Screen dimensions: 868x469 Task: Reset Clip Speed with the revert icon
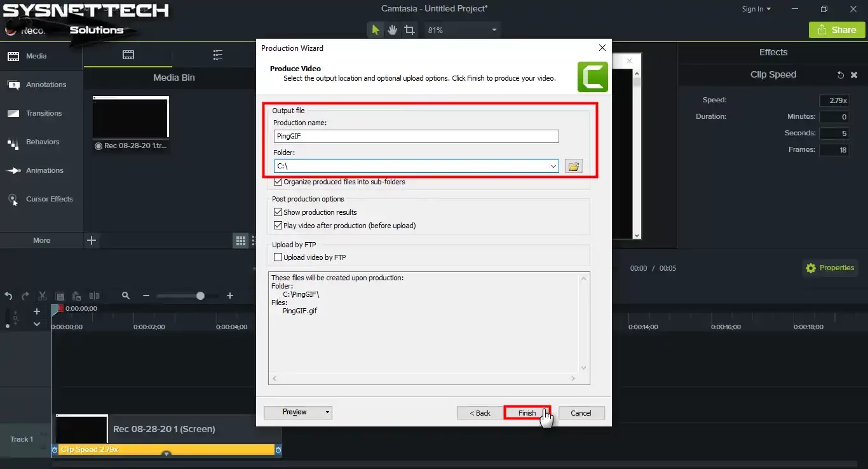(x=840, y=75)
